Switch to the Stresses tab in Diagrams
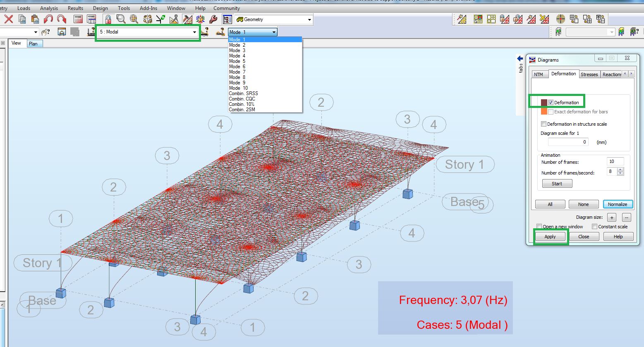Viewport: 644px width, 347px height. 589,74
